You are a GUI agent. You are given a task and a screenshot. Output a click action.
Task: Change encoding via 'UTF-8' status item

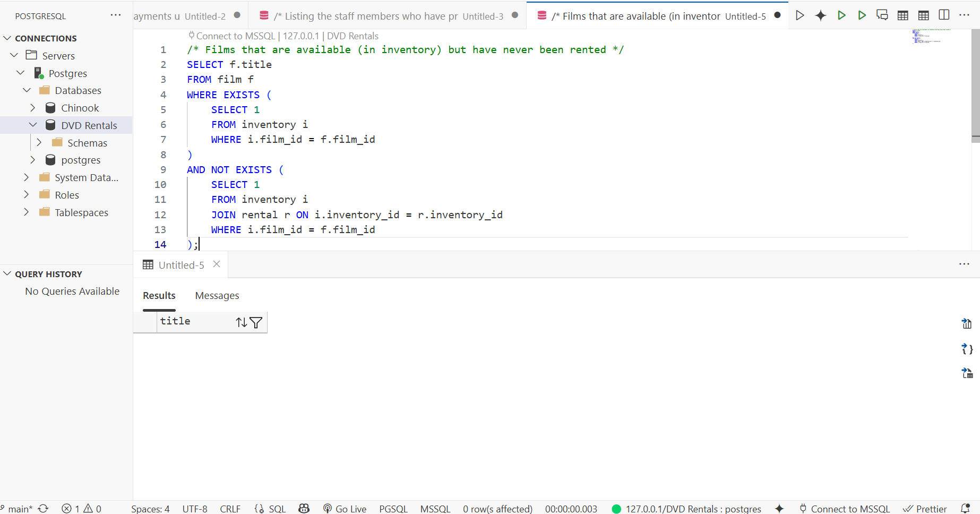pos(195,509)
